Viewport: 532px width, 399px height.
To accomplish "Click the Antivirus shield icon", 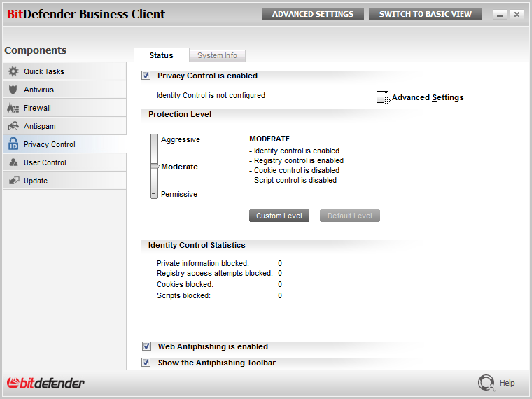I will click(x=13, y=90).
